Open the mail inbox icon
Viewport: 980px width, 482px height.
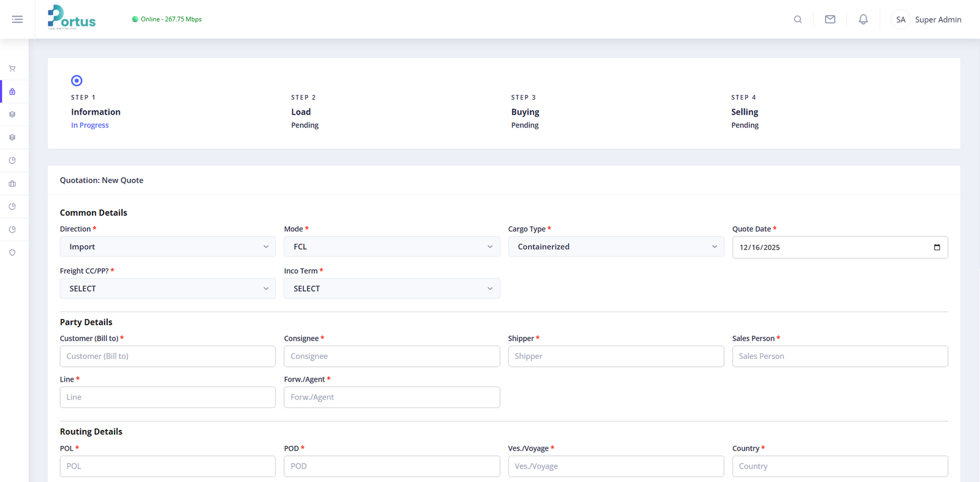pyautogui.click(x=830, y=20)
